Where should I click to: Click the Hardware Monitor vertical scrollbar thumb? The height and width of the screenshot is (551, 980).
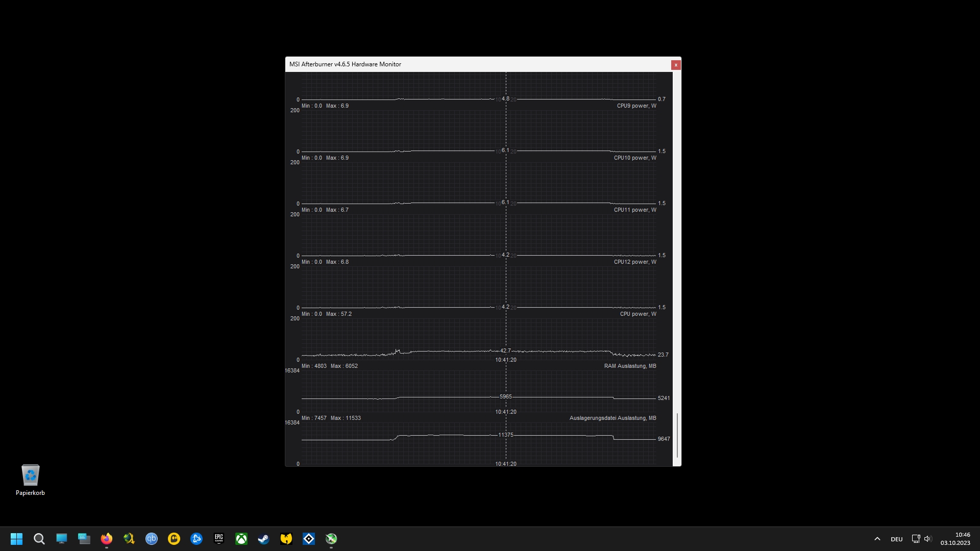coord(677,435)
